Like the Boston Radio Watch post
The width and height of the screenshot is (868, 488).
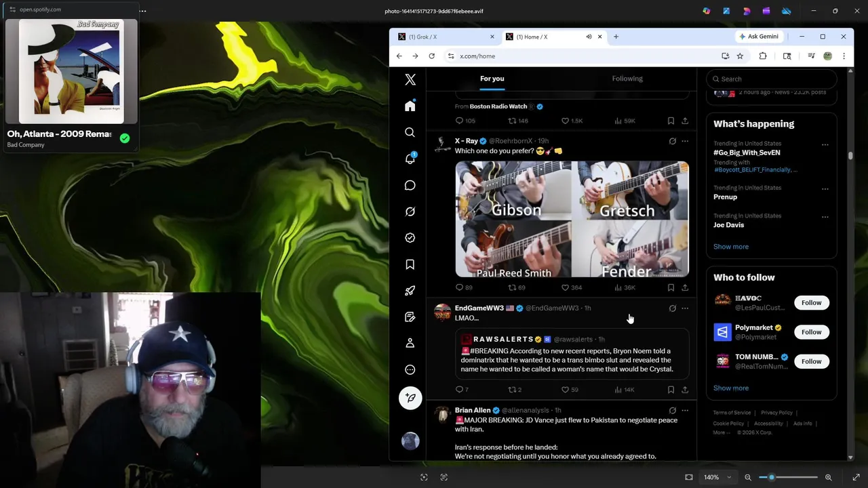[572, 121]
